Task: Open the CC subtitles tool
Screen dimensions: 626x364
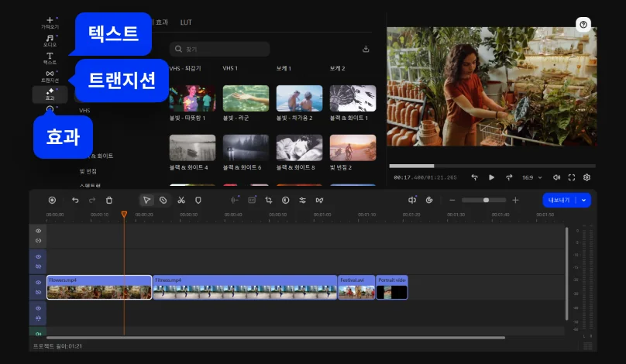Action: tap(252, 200)
